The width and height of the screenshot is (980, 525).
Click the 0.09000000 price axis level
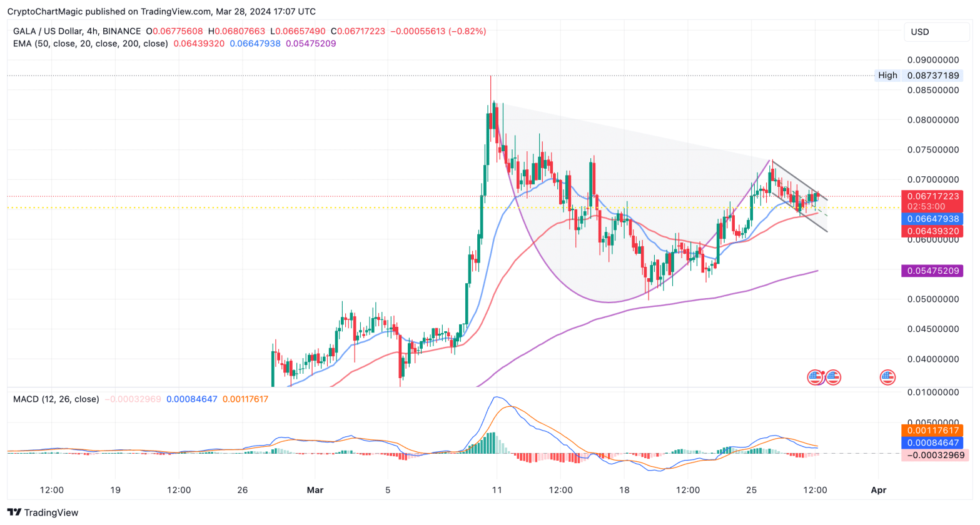(x=933, y=60)
